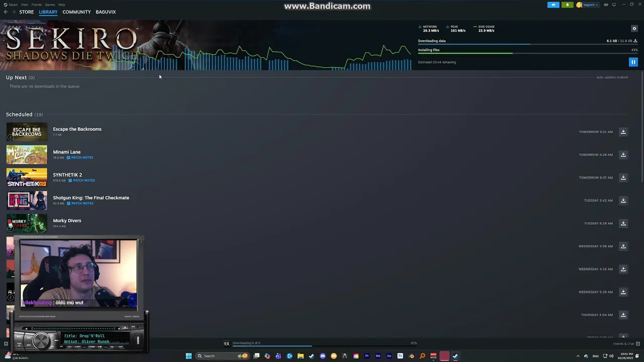The image size is (644, 362).
Task: Click the Installing files progress bar
Action: point(528,53)
